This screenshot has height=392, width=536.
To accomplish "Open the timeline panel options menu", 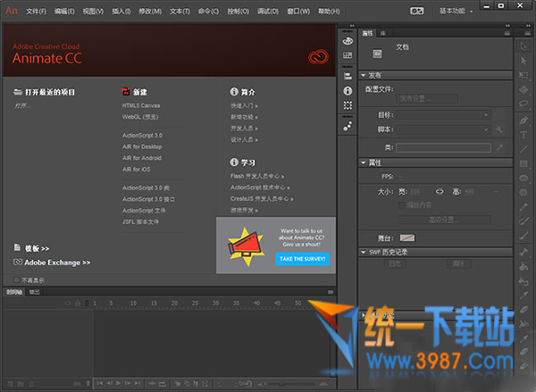I will click(x=331, y=292).
